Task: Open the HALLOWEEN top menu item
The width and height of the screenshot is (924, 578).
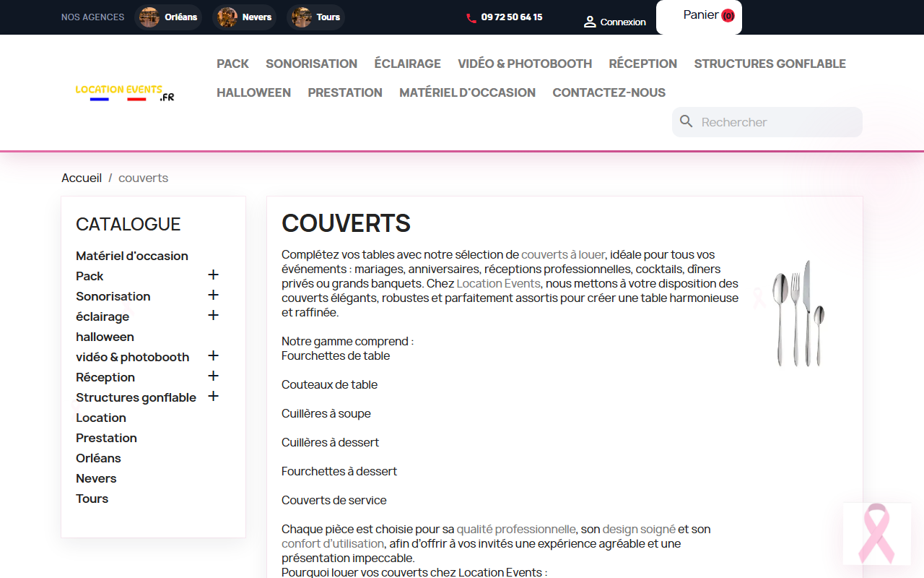Action: pyautogui.click(x=253, y=92)
